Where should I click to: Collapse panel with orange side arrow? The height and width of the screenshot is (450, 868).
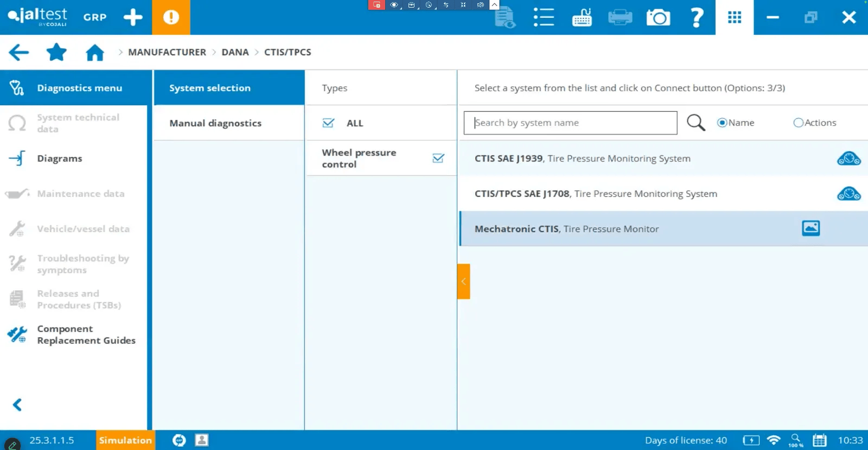click(463, 281)
